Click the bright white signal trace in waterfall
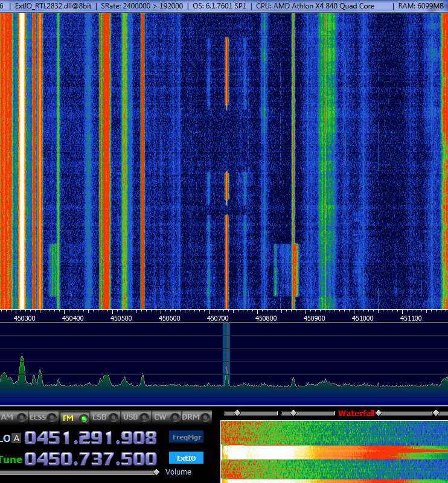The height and width of the screenshot is (483, 448). click(x=22, y=161)
